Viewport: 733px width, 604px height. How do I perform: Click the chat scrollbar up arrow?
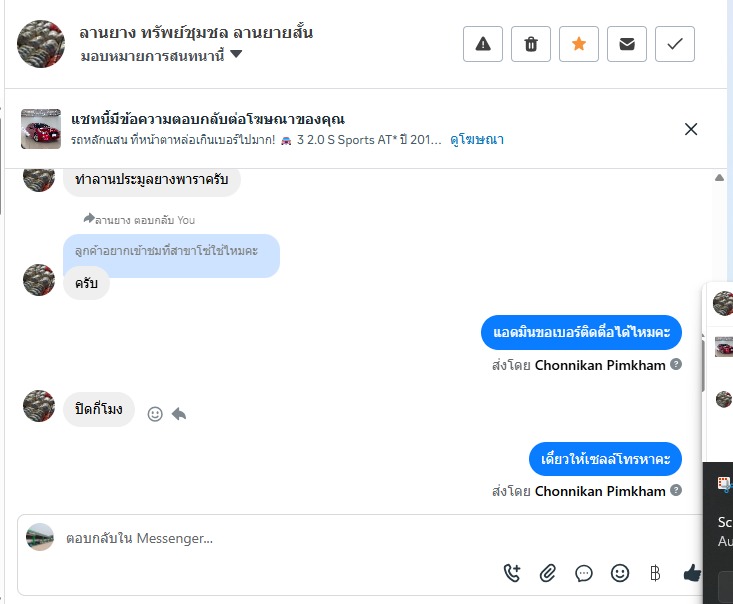click(720, 178)
